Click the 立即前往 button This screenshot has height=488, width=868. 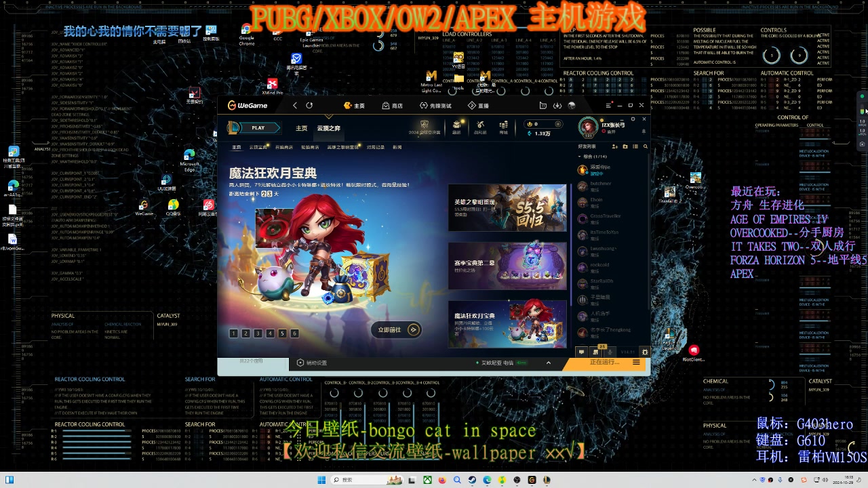(397, 329)
